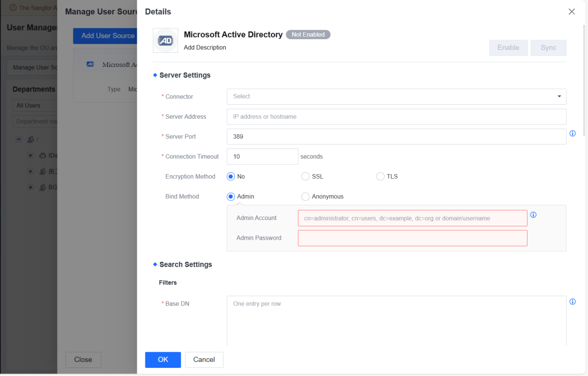This screenshot has width=588, height=376.
Task: Click the Server Settings section heading
Action: coord(185,75)
